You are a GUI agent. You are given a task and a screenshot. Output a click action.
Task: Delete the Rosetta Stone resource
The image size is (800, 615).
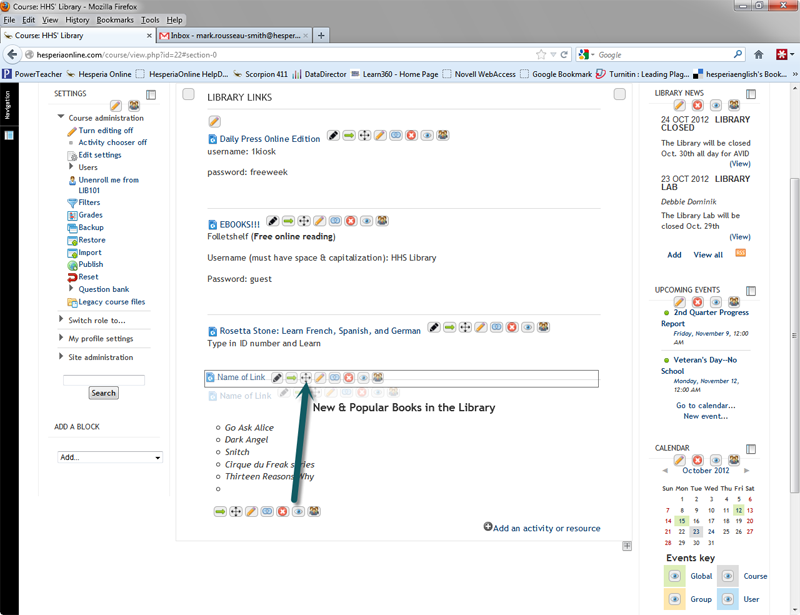pyautogui.click(x=512, y=327)
